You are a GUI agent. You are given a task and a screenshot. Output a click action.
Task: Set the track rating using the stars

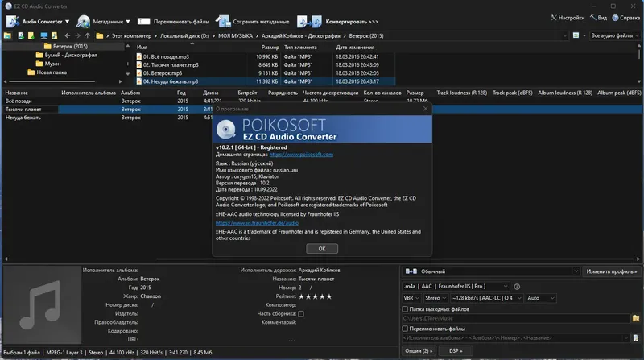(316, 296)
